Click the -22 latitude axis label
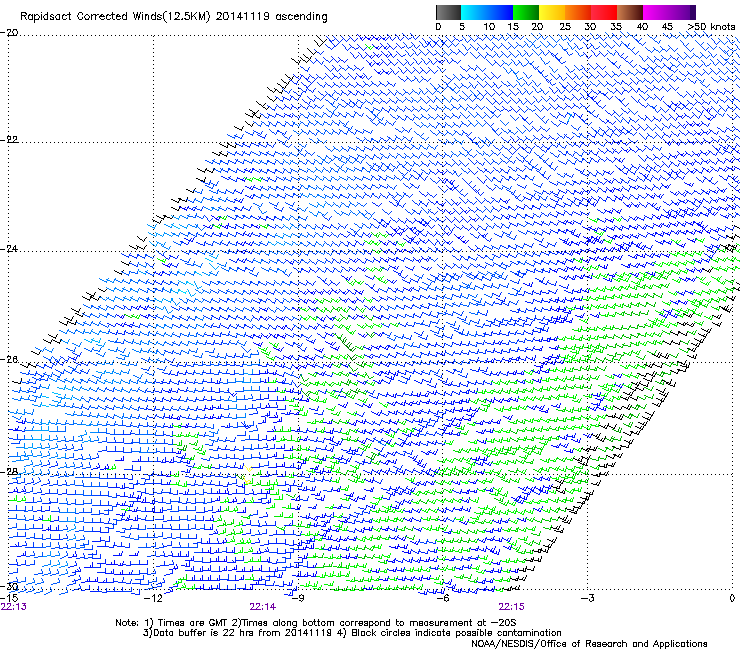This screenshot has width=740, height=650. (9, 140)
